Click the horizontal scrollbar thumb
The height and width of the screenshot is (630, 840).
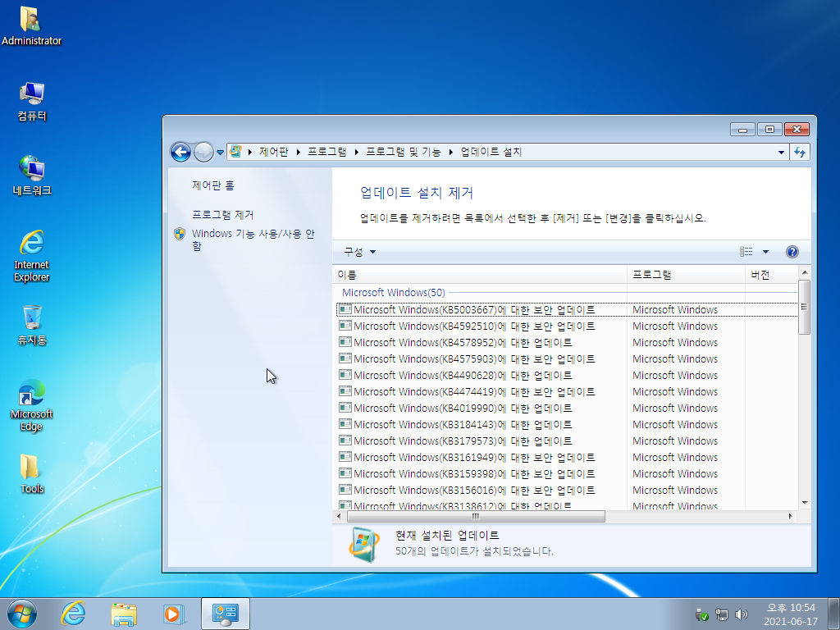coord(476,517)
